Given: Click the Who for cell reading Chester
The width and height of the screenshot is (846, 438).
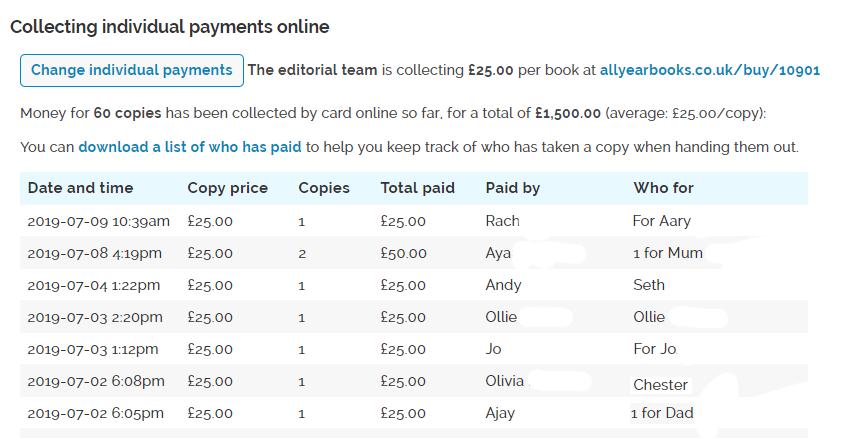Looking at the screenshot, I should pos(660,384).
